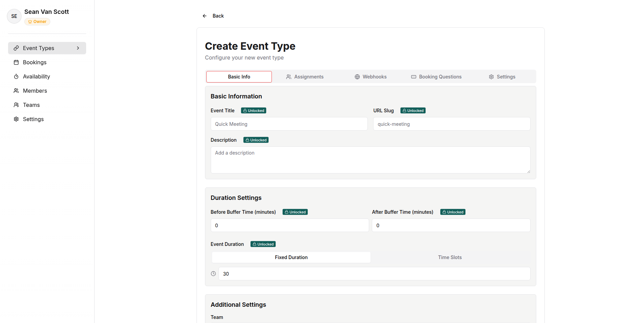Select the Time Slots duration option
The height and width of the screenshot is (323, 644).
[x=450, y=257]
